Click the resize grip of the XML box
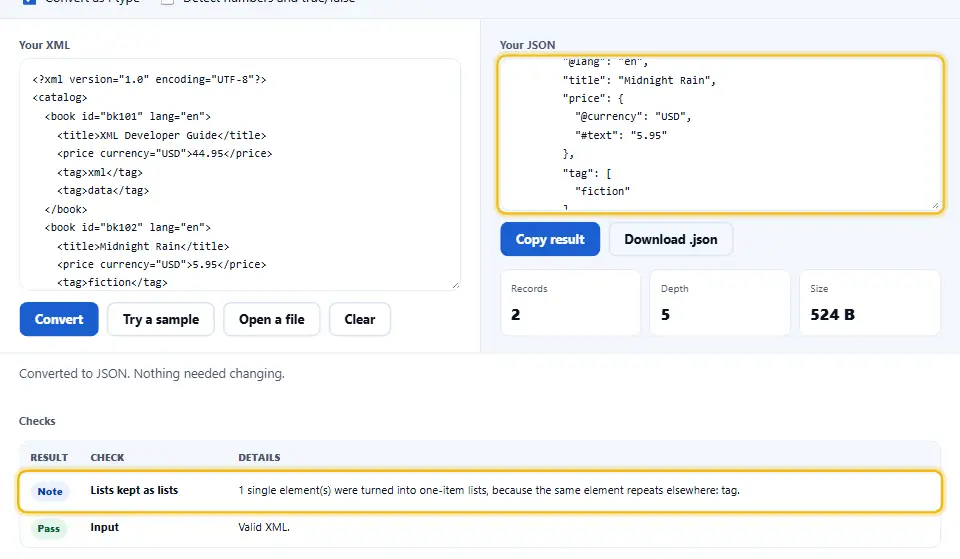Viewport: 960px width, 559px height. pos(456,285)
